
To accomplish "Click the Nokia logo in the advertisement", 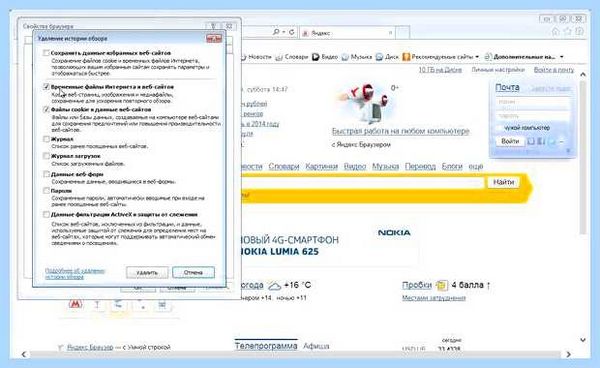I will 394,233.
